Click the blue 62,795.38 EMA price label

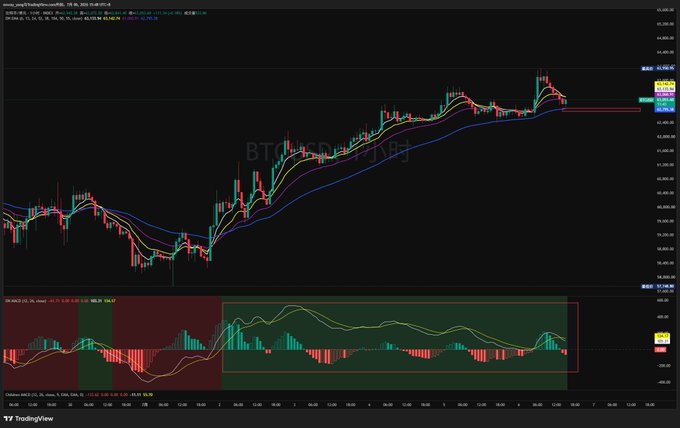pos(665,110)
